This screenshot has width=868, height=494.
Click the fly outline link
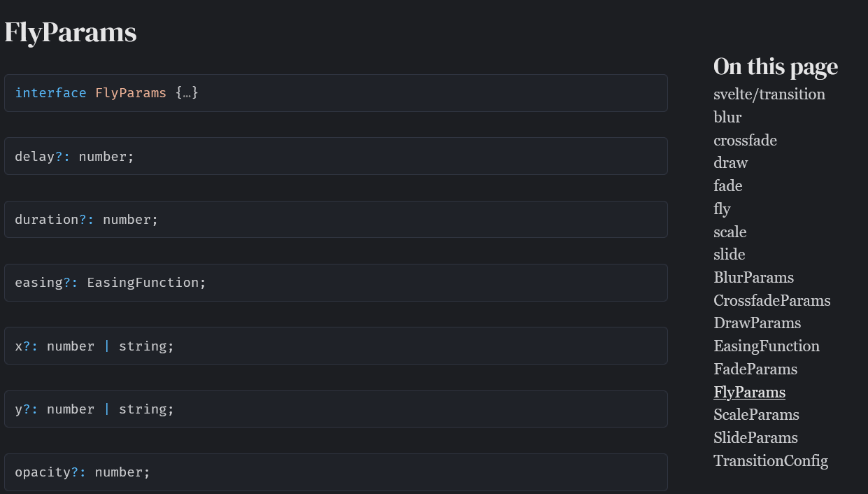(x=722, y=209)
